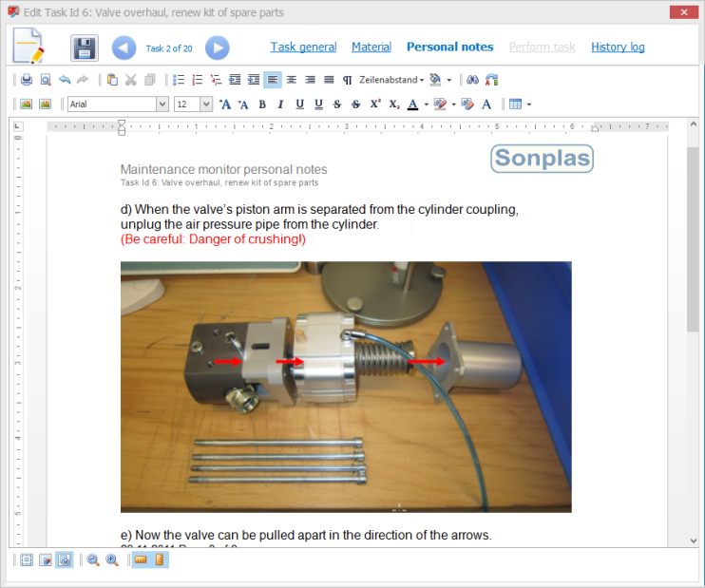This screenshot has height=588, width=705.
Task: Toggle italic formatting
Action: [280, 104]
